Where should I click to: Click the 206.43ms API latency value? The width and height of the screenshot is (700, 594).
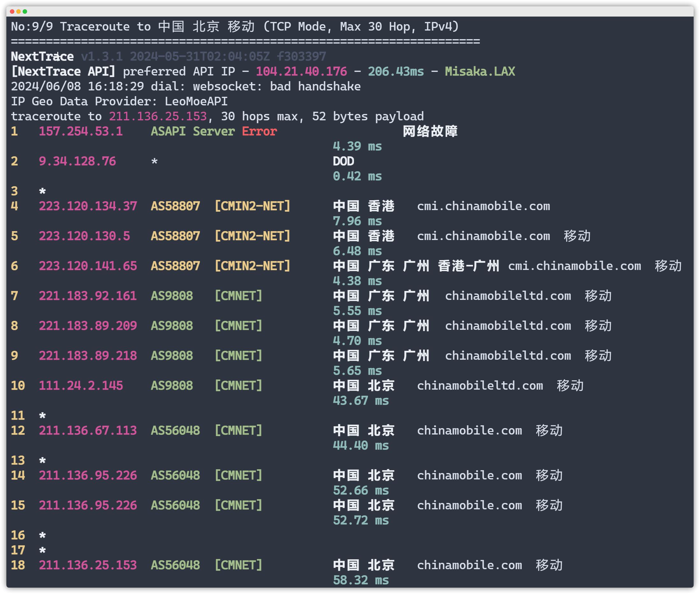click(396, 71)
